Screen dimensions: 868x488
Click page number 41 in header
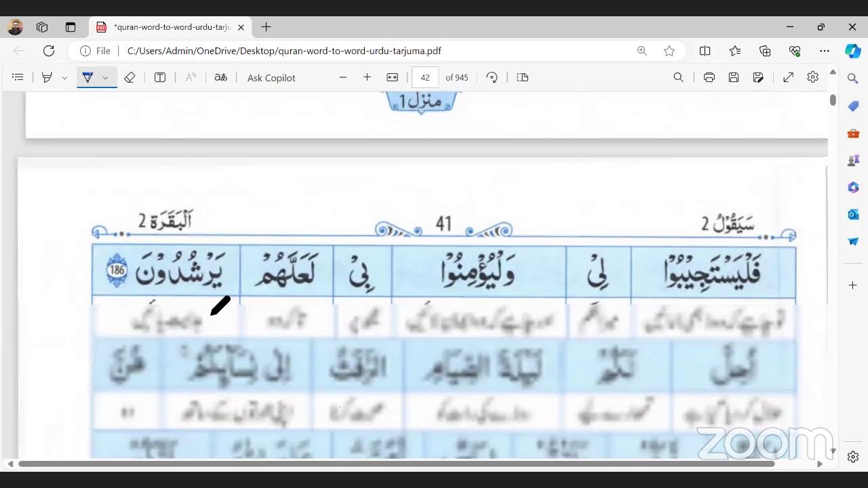[x=443, y=224]
